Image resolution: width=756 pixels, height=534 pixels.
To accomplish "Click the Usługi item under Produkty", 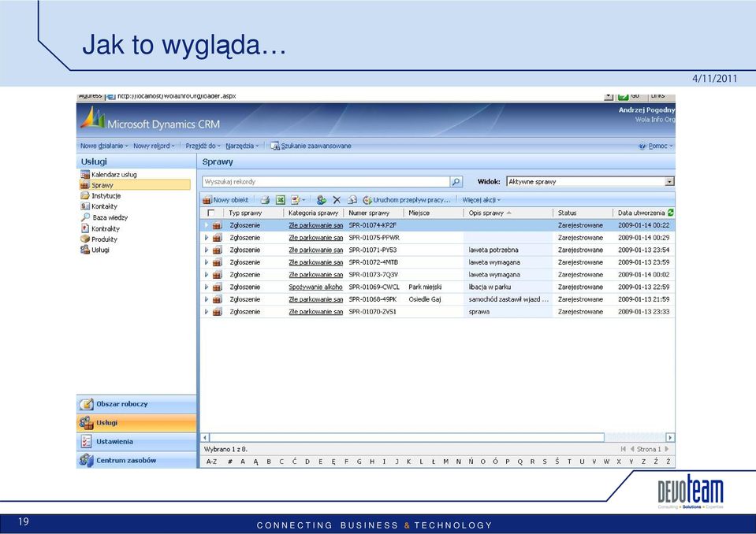I will point(100,250).
